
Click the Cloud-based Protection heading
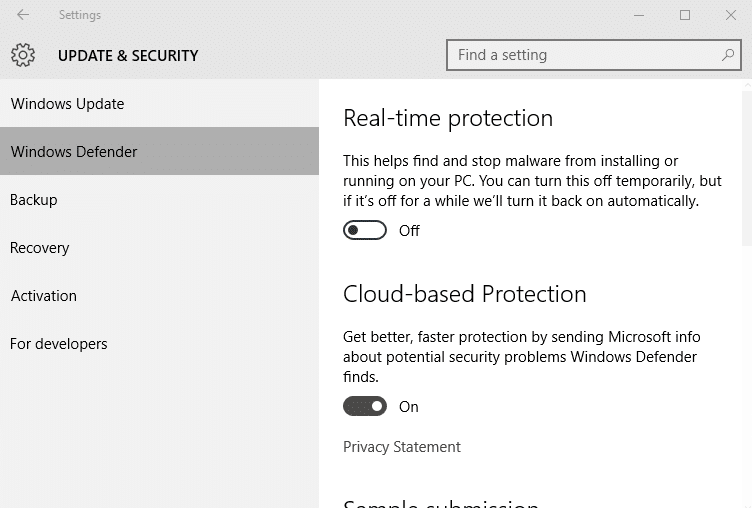[x=465, y=294]
